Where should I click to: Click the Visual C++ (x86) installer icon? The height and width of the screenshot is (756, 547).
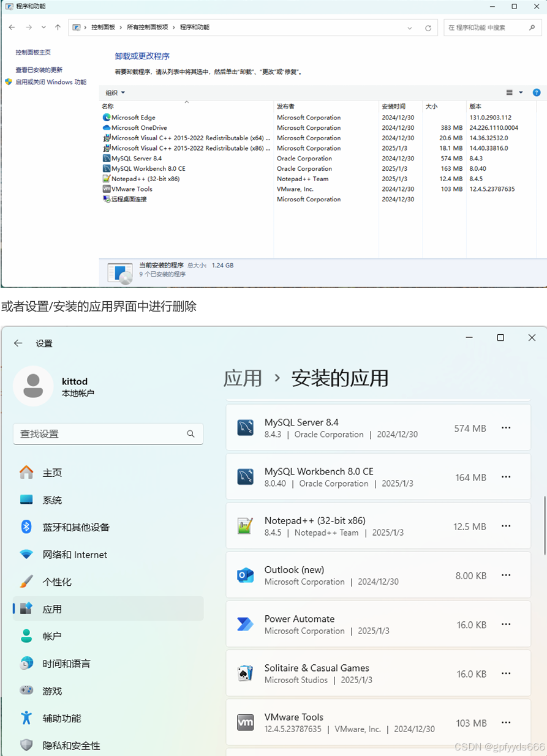107,148
